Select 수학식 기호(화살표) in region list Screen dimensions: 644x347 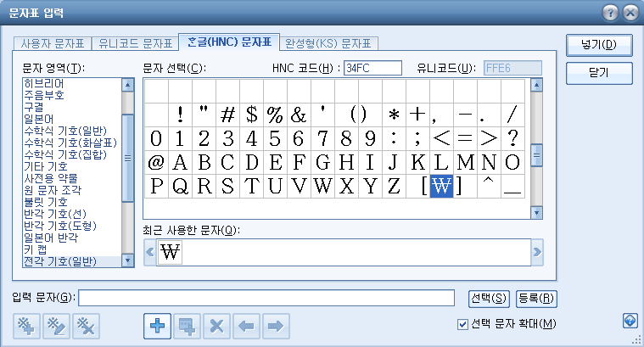coord(72,143)
